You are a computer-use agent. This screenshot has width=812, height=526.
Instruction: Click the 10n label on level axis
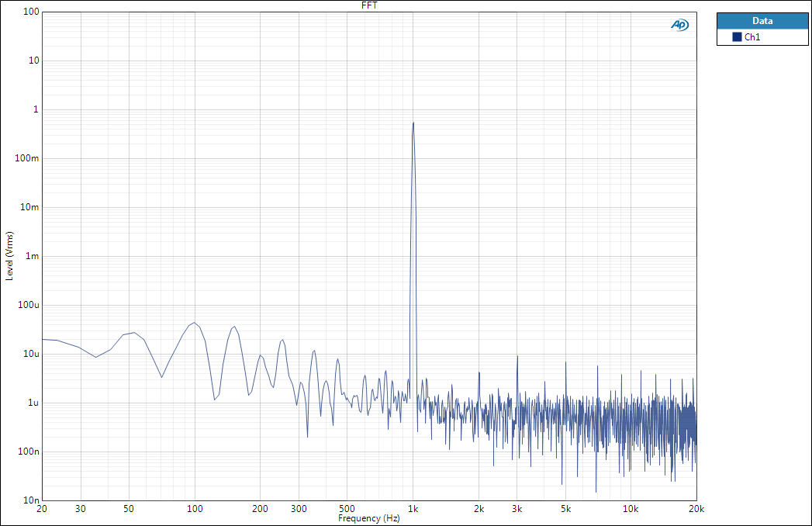click(x=31, y=500)
